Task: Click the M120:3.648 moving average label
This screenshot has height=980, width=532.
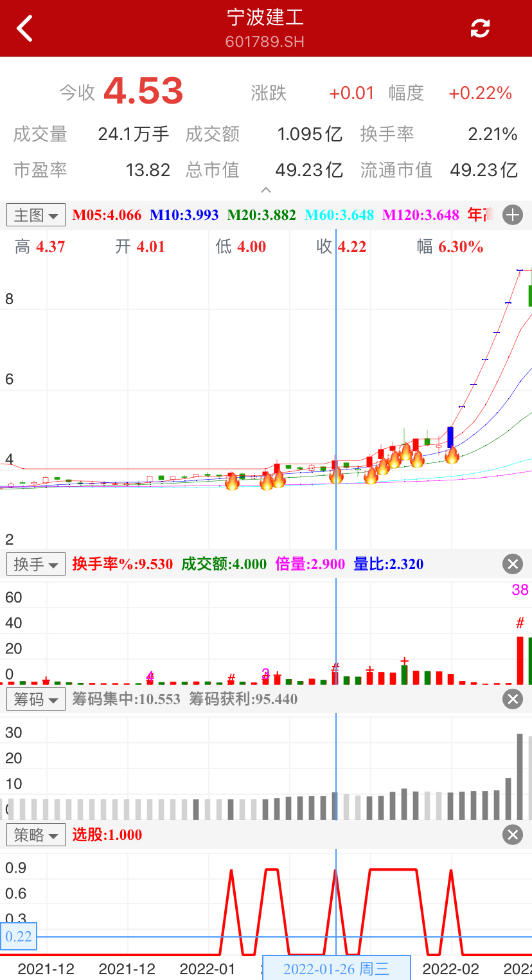Action: (421, 215)
